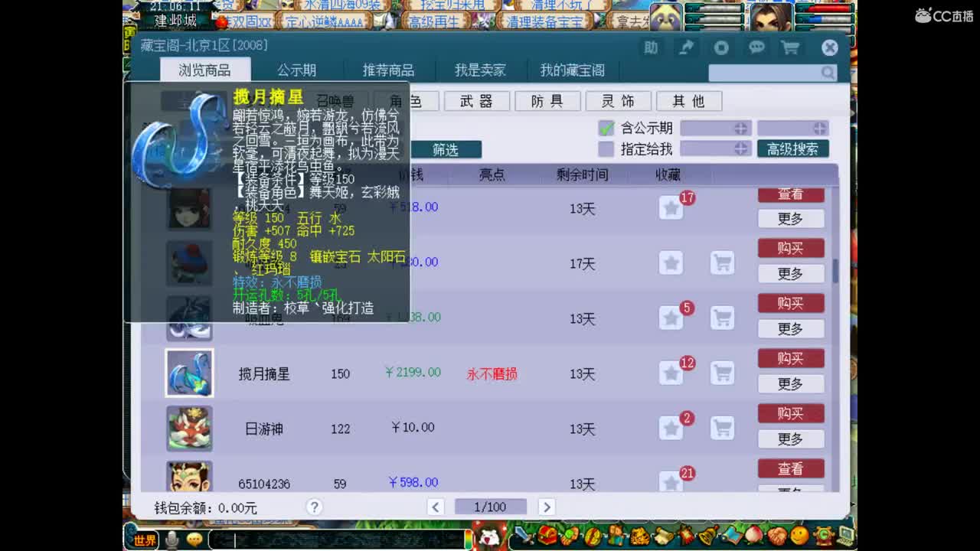Click the next page arrow beside 1/100
This screenshot has height=551, width=980.
(547, 507)
